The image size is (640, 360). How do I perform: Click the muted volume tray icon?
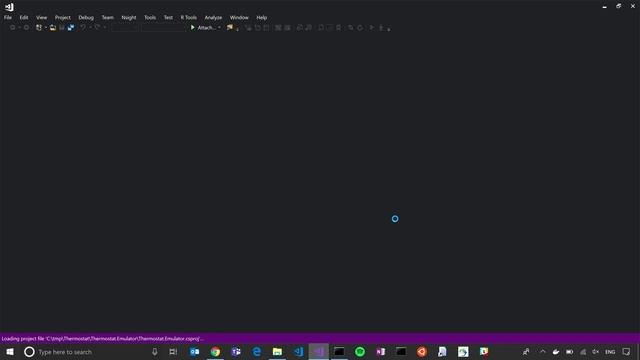coord(596,352)
